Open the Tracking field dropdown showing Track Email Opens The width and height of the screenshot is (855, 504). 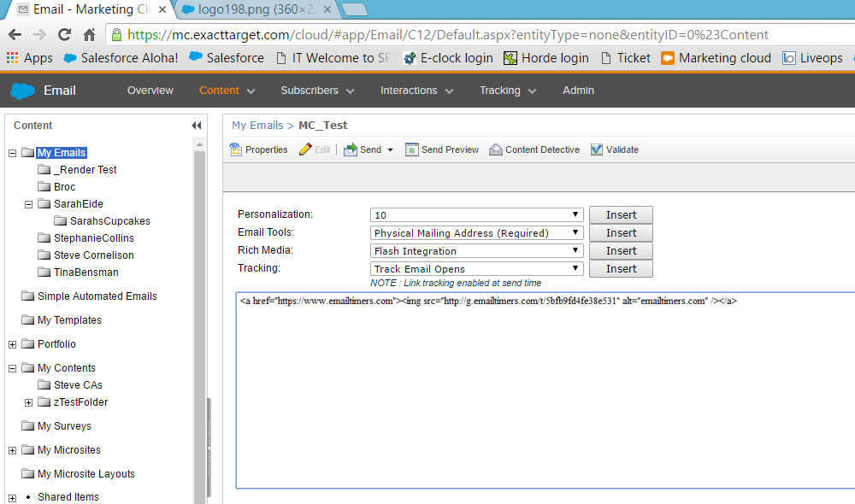point(476,268)
